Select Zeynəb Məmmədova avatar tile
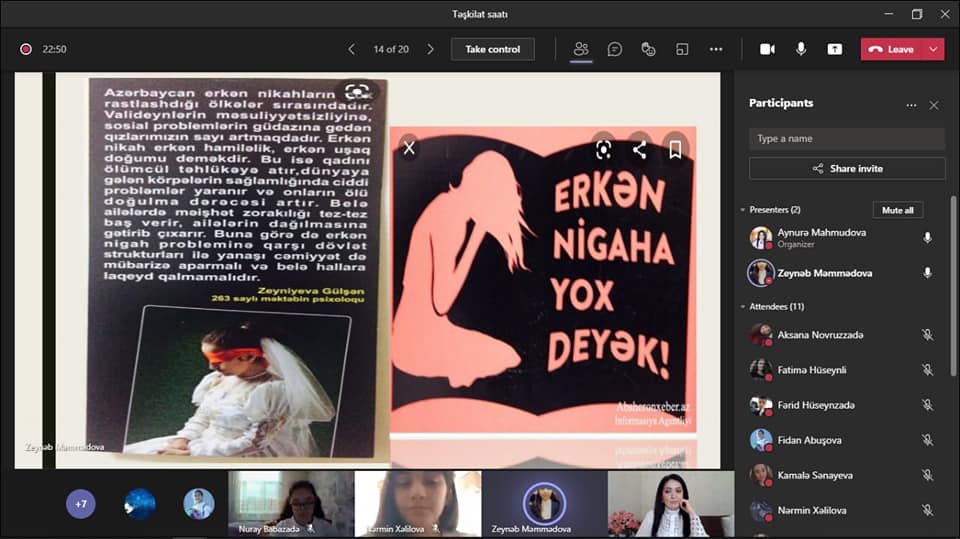This screenshot has height=539, width=960. click(x=544, y=504)
